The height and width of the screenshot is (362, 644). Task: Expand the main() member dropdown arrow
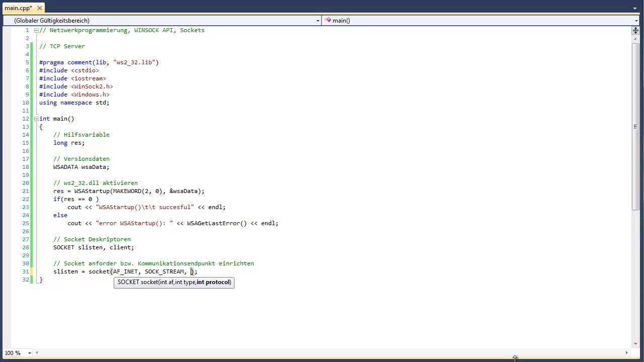pos(636,21)
